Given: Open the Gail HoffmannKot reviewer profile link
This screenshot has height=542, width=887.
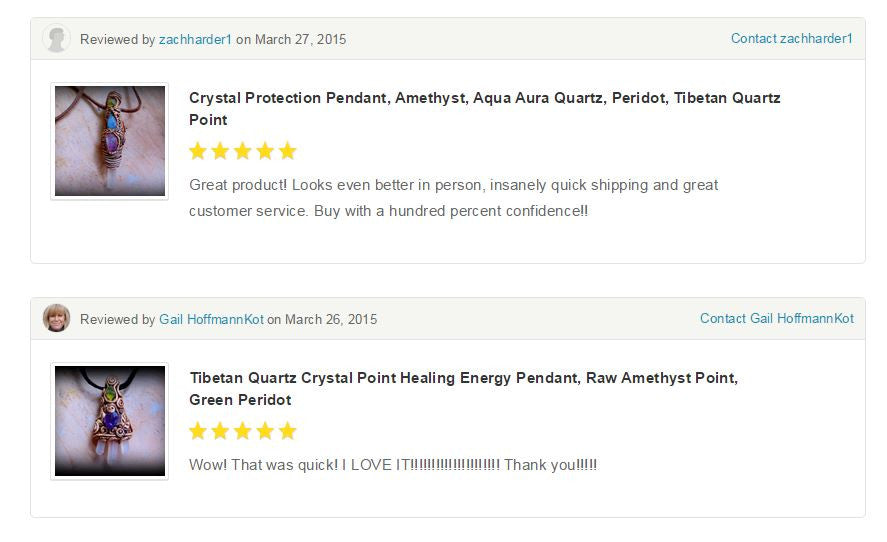Looking at the screenshot, I should pos(211,319).
